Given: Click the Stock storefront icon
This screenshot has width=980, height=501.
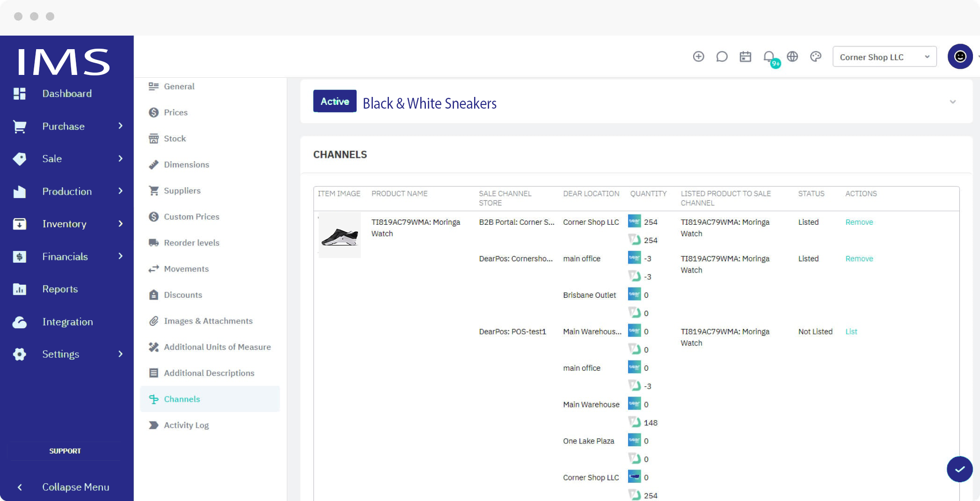Looking at the screenshot, I should [x=154, y=139].
